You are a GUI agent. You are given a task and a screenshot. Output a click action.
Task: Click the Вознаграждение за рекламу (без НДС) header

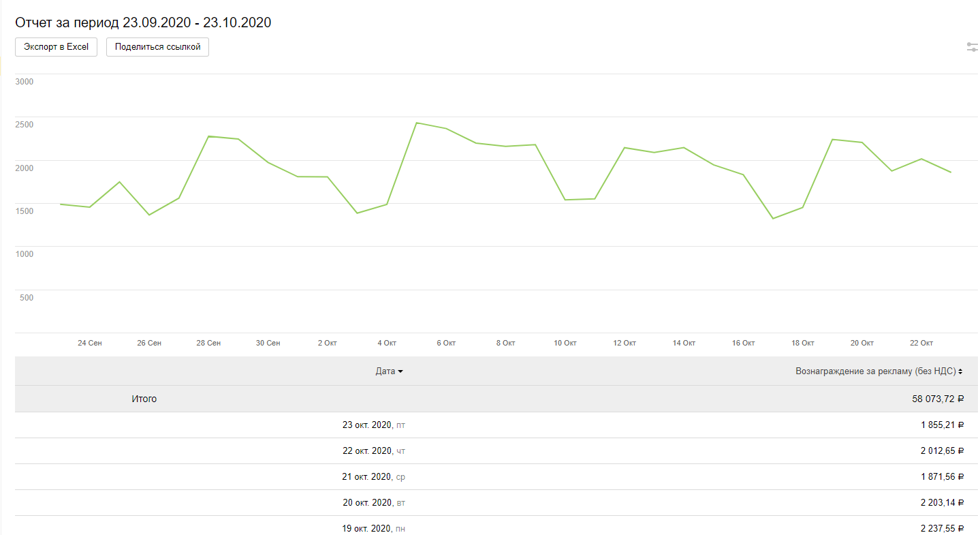(x=876, y=371)
